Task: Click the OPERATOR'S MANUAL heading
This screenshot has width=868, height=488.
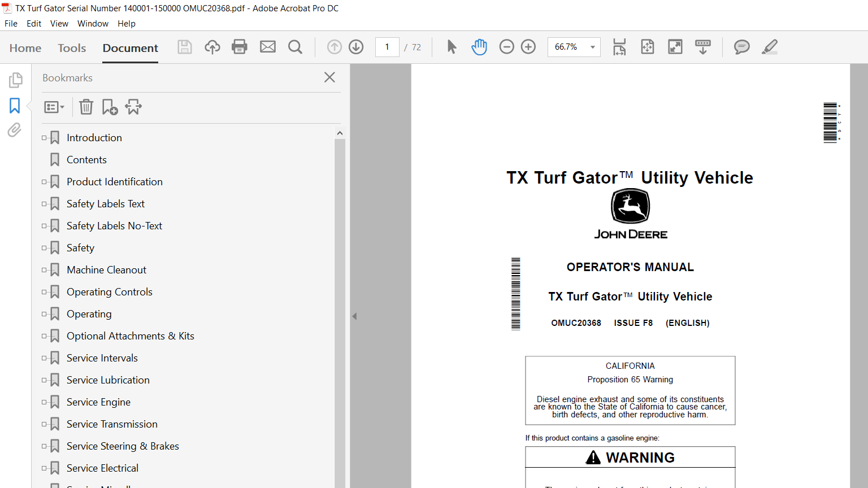Action: click(x=630, y=267)
